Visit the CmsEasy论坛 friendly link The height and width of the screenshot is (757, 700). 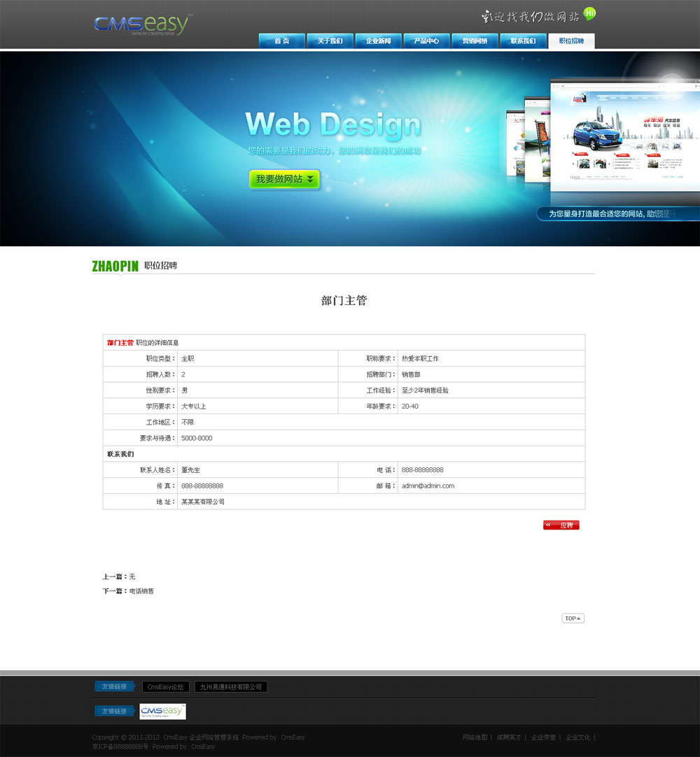coord(165,687)
